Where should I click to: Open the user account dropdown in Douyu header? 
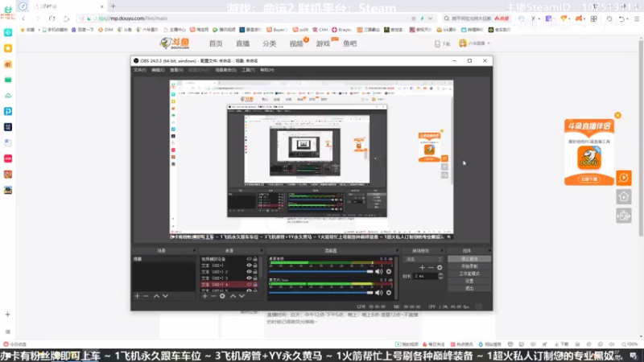coord(475,43)
